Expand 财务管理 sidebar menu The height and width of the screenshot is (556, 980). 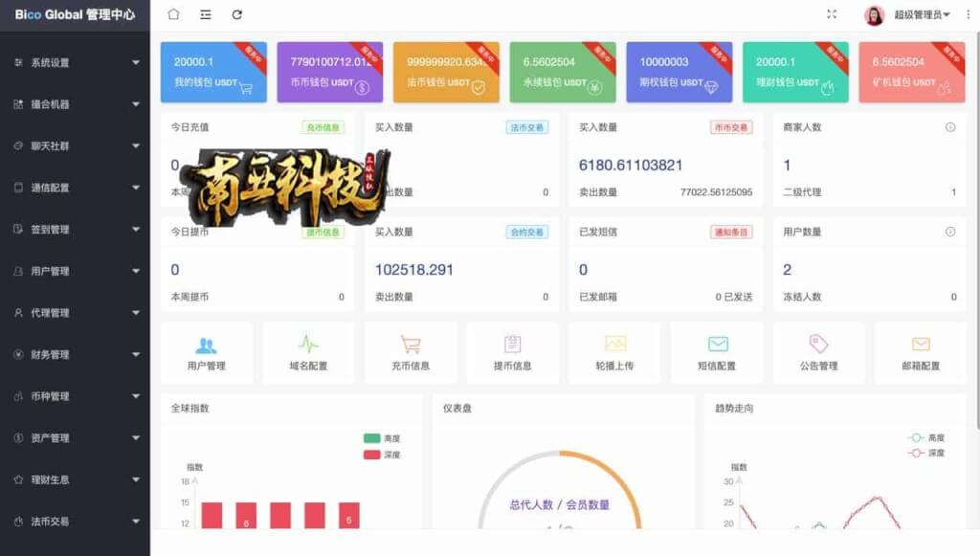[x=75, y=355]
